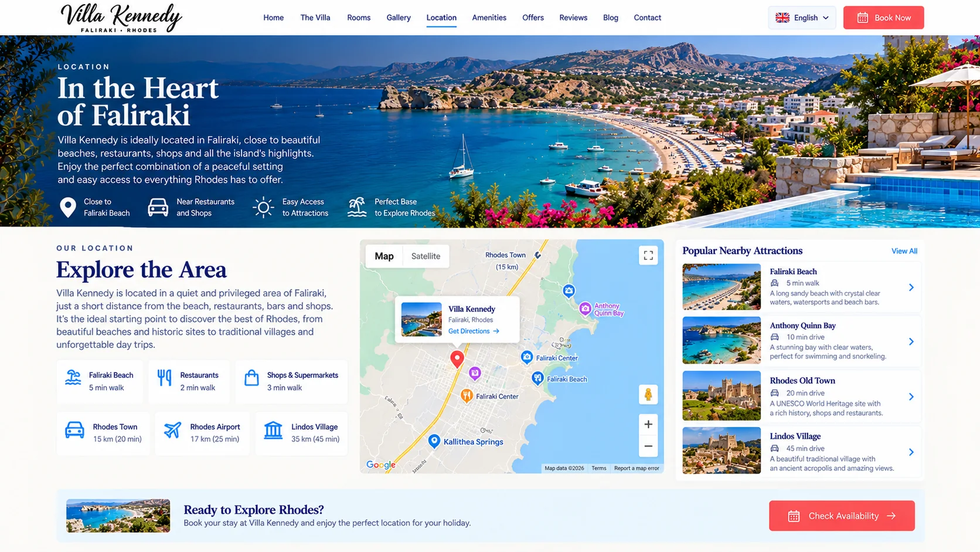Go to the Amenities page
The height and width of the screenshot is (552, 980).
(x=489, y=18)
